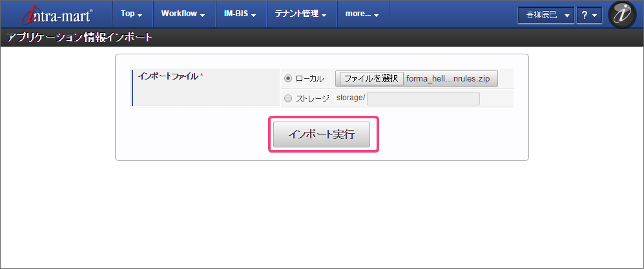The height and width of the screenshot is (269, 644).
Task: Open the テナント管理 menu
Action: (x=300, y=14)
